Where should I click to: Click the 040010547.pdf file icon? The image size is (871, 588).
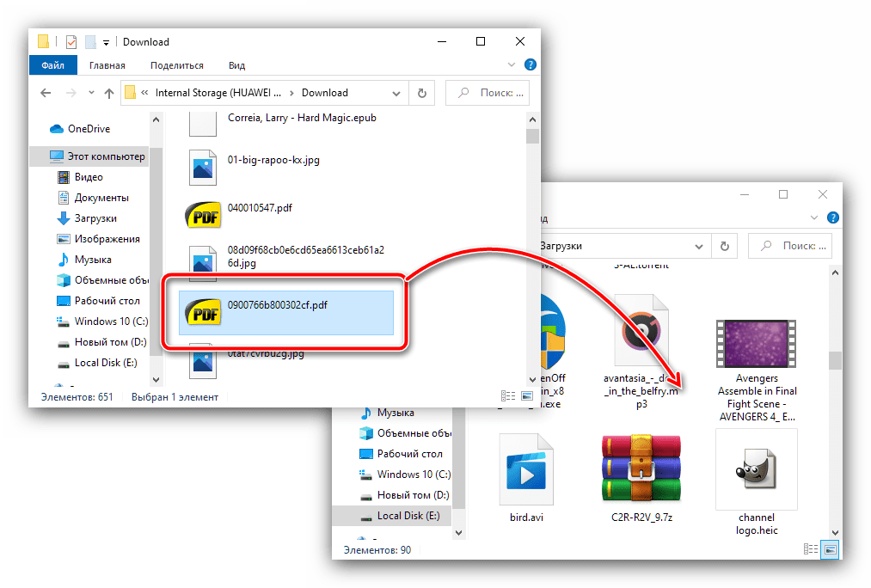click(x=204, y=215)
